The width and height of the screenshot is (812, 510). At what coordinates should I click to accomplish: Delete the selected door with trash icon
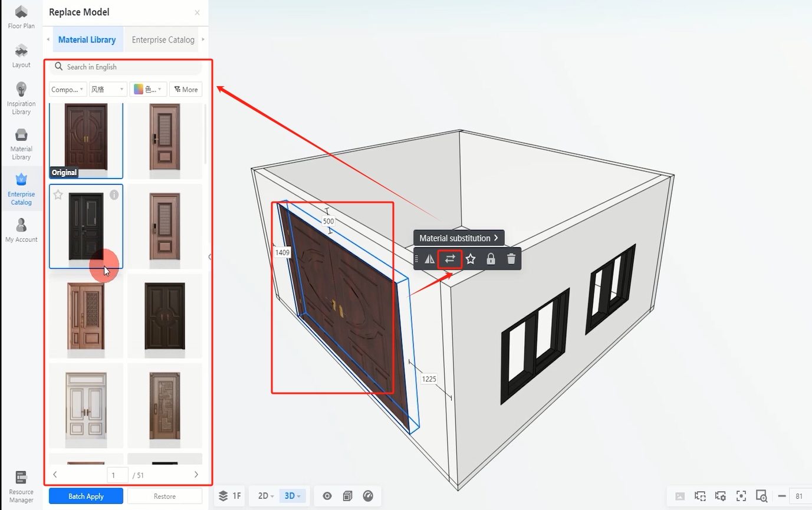coord(511,259)
